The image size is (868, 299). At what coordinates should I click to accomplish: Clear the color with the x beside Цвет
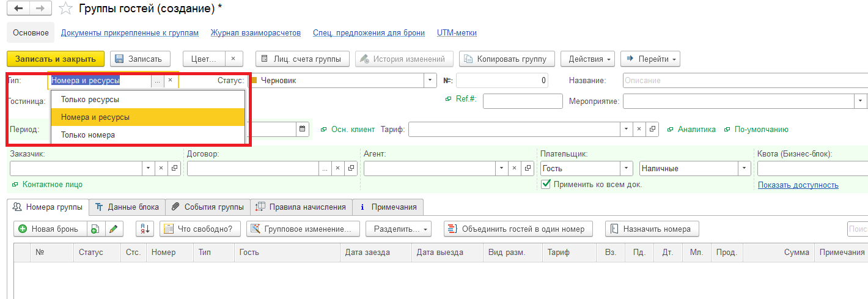tap(234, 59)
